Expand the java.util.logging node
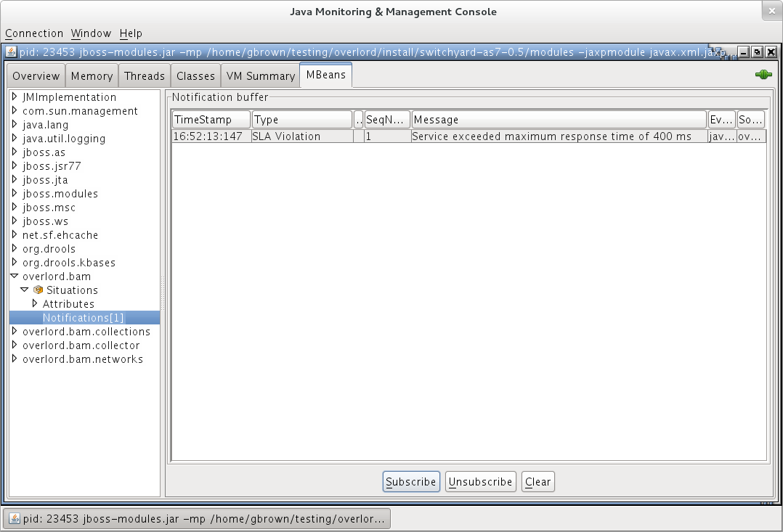The image size is (783, 532). 15,138
